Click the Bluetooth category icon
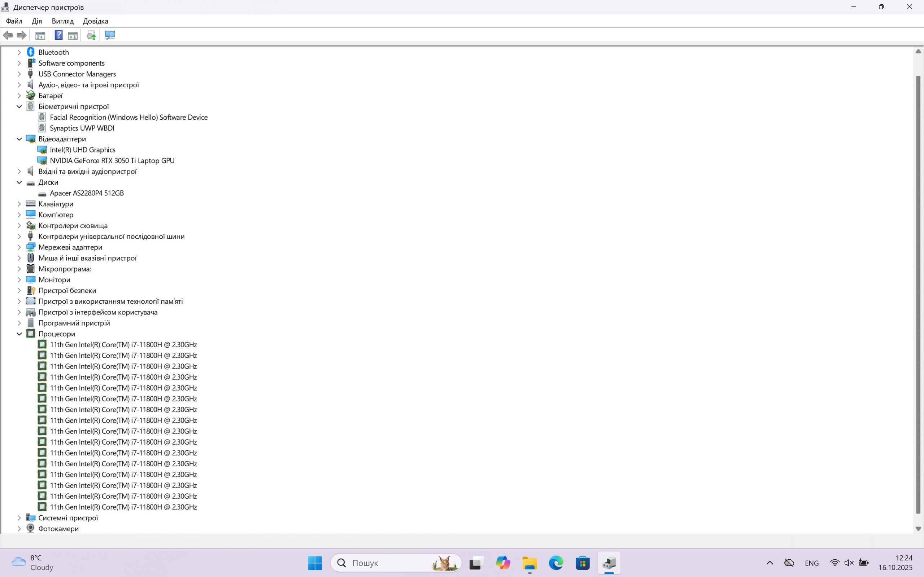Viewport: 924px width, 577px height. point(31,52)
